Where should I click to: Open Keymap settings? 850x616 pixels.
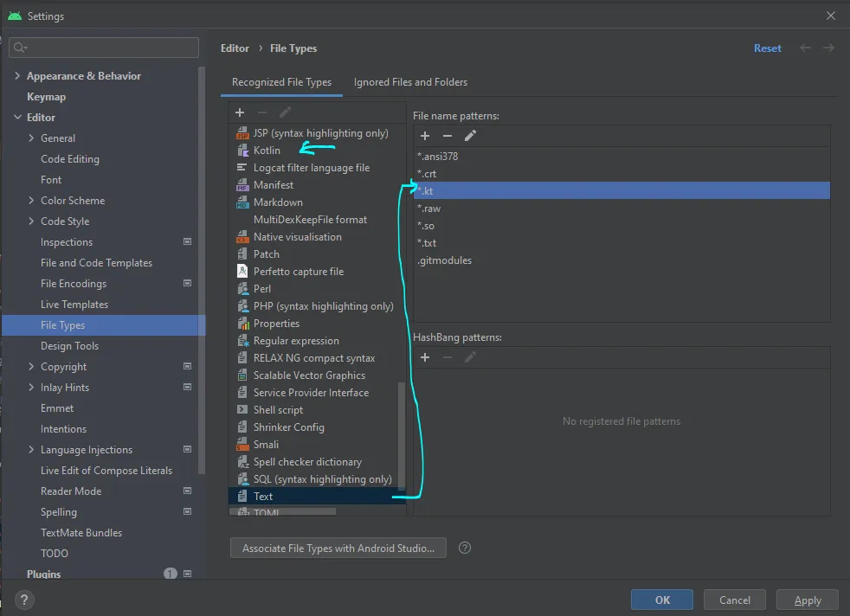(46, 97)
